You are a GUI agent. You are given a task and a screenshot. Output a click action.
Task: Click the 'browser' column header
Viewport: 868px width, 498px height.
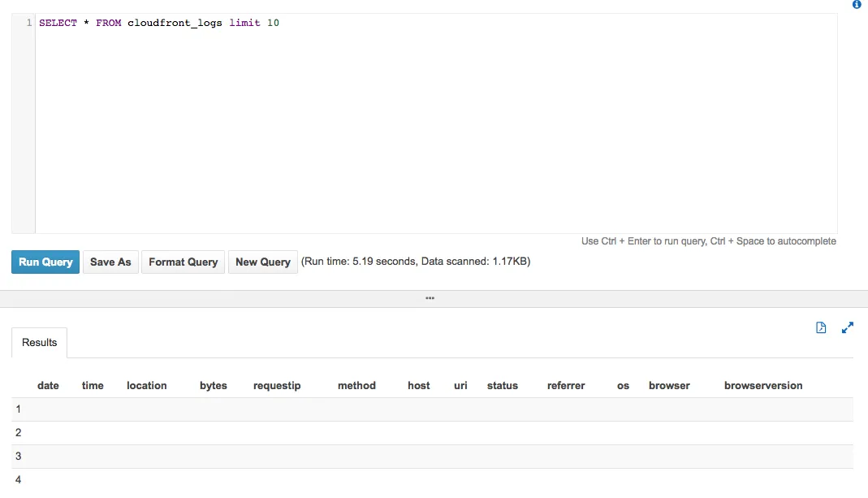point(669,386)
